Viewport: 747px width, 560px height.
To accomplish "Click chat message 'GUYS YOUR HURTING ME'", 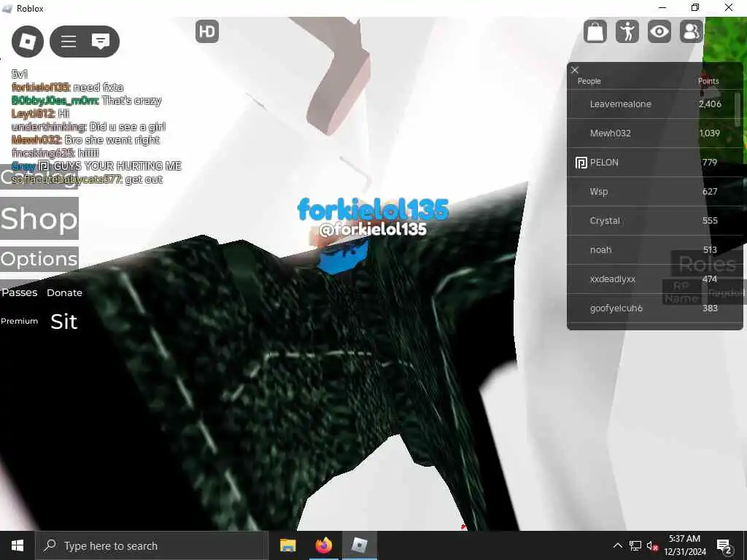I will coord(117,166).
